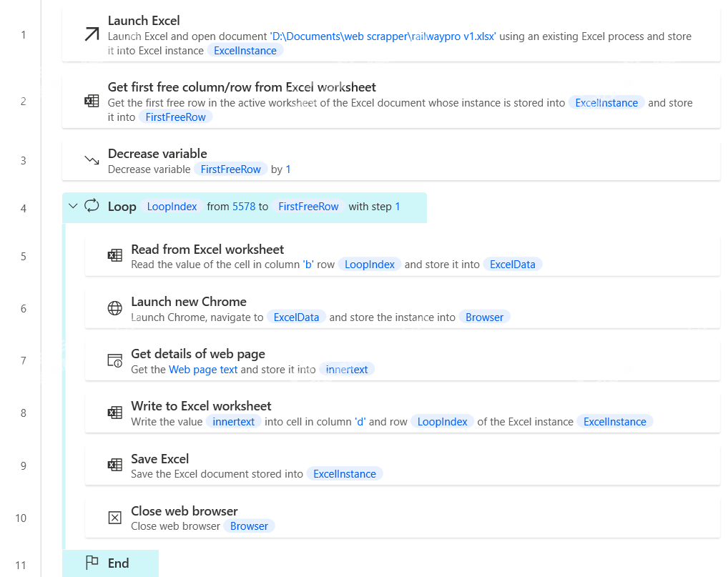Click LoopIndex variable in Write to Excel step
The height and width of the screenshot is (577, 728).
click(442, 422)
